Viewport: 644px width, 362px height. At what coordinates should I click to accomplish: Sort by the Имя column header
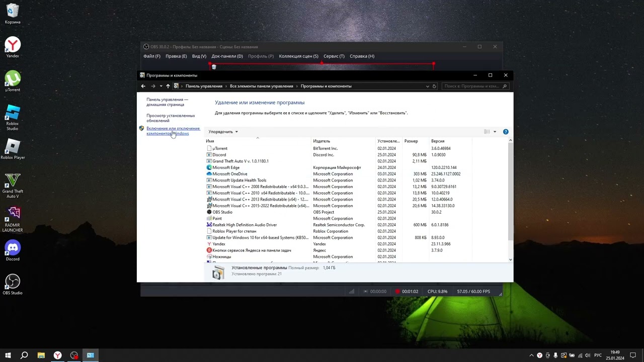click(x=258, y=141)
